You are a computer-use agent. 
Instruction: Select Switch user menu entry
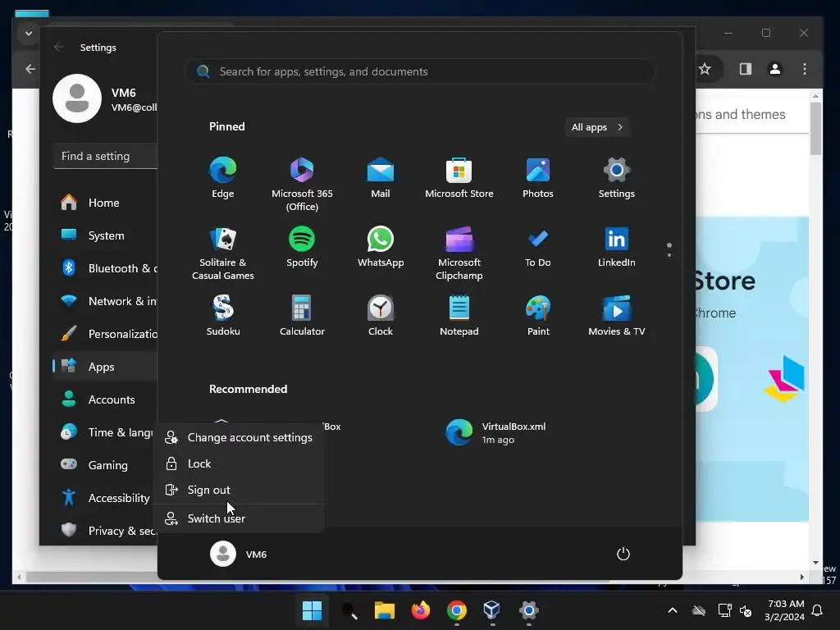coord(239,518)
